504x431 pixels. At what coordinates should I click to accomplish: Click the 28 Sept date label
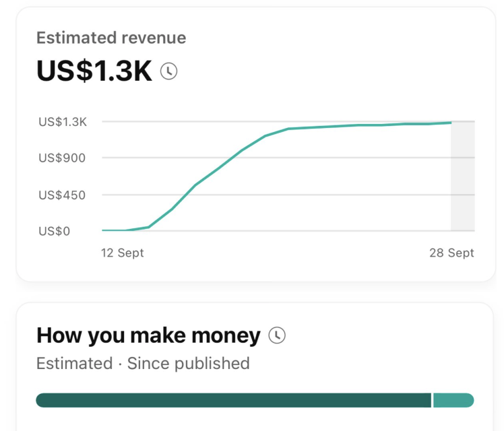pos(451,253)
